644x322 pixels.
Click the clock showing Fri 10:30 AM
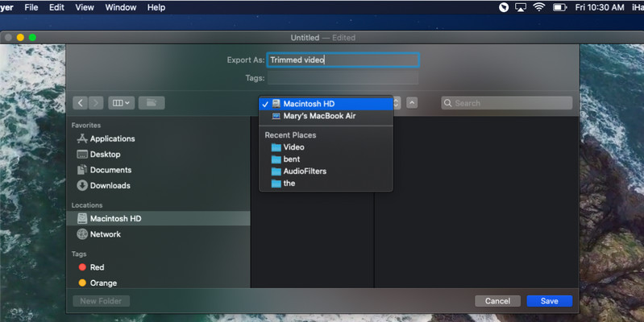click(600, 7)
